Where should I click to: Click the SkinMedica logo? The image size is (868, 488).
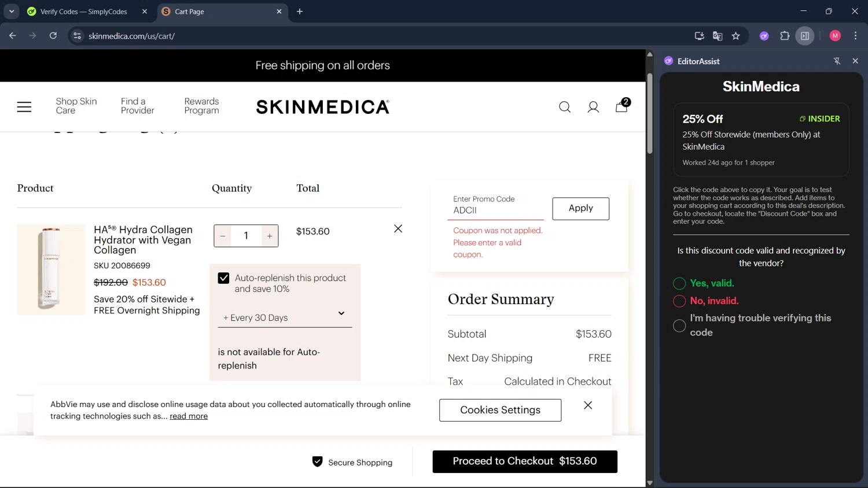click(323, 107)
